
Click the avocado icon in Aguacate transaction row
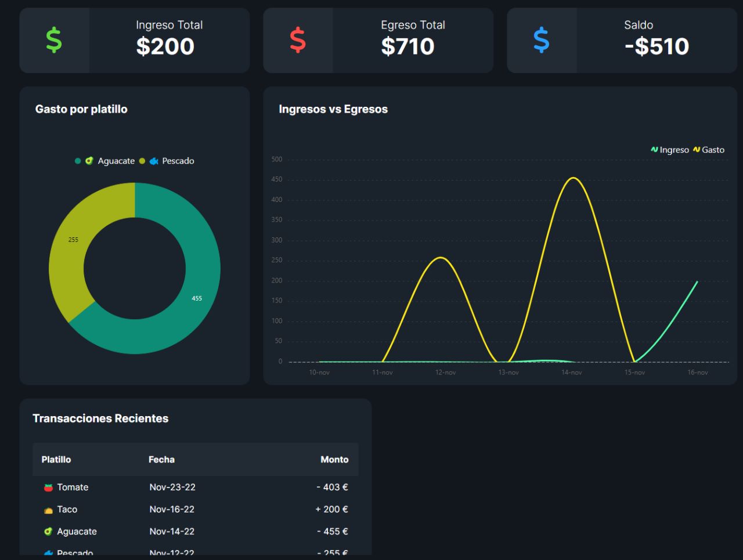(x=49, y=532)
